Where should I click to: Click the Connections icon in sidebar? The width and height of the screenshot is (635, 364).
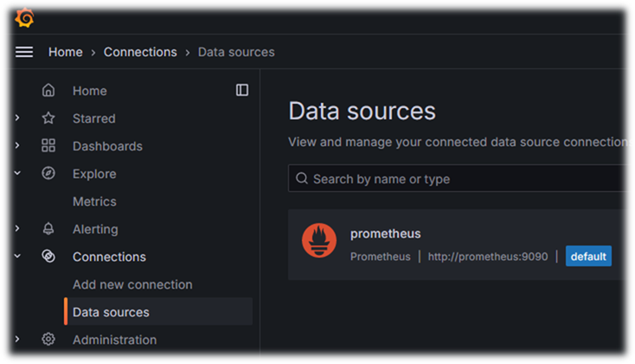tap(48, 256)
